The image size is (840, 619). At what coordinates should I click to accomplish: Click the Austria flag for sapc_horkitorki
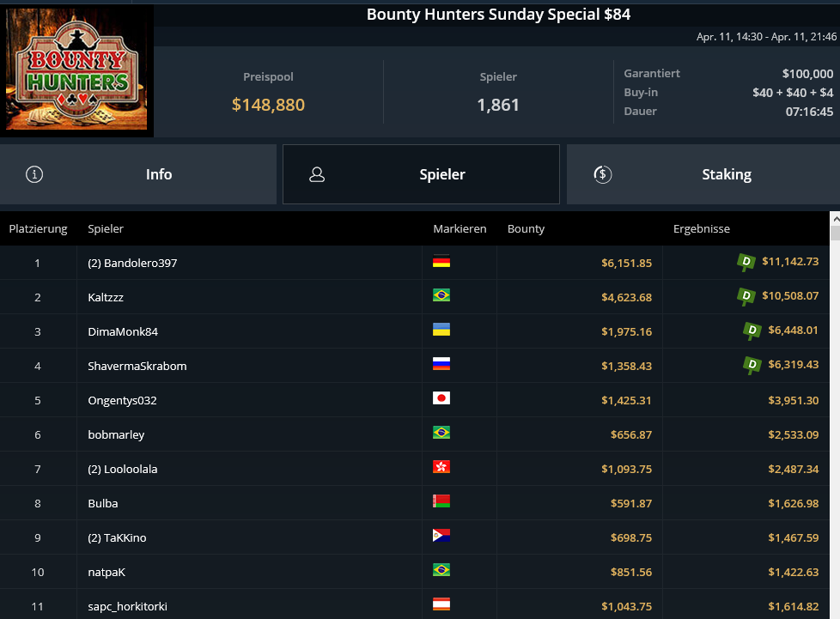coord(441,604)
